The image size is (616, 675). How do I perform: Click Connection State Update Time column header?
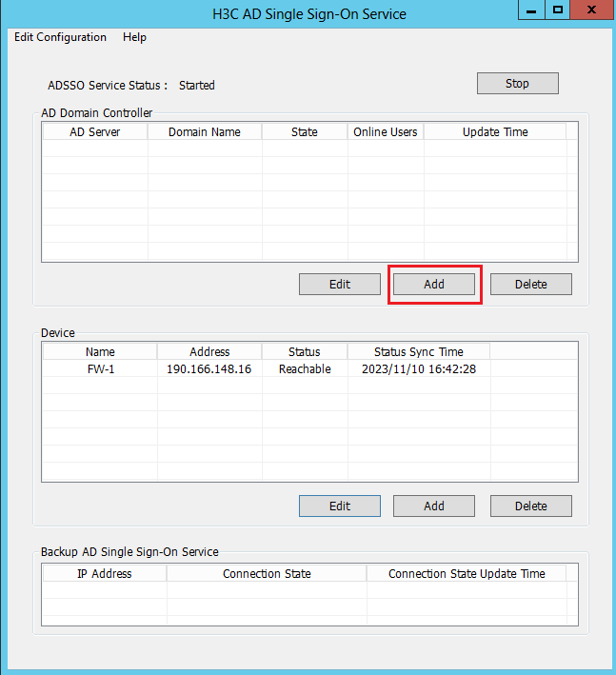coord(467,574)
